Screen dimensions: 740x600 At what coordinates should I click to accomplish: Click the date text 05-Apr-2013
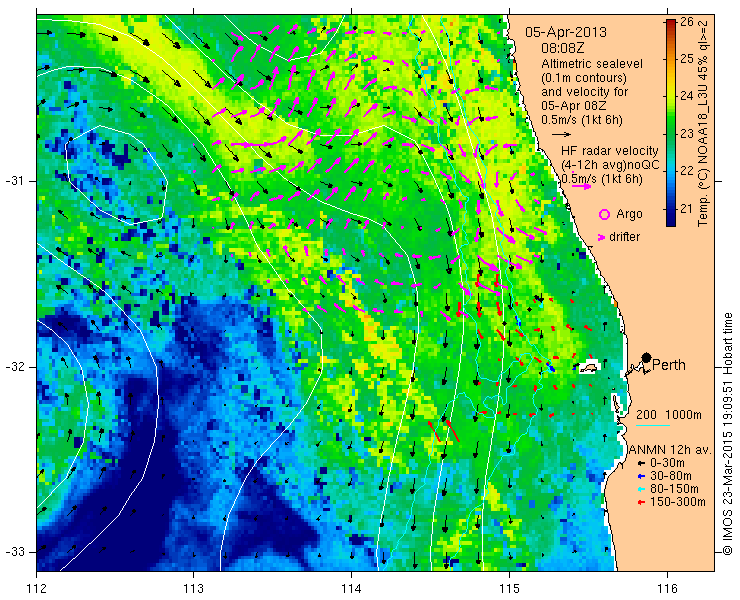[566, 32]
